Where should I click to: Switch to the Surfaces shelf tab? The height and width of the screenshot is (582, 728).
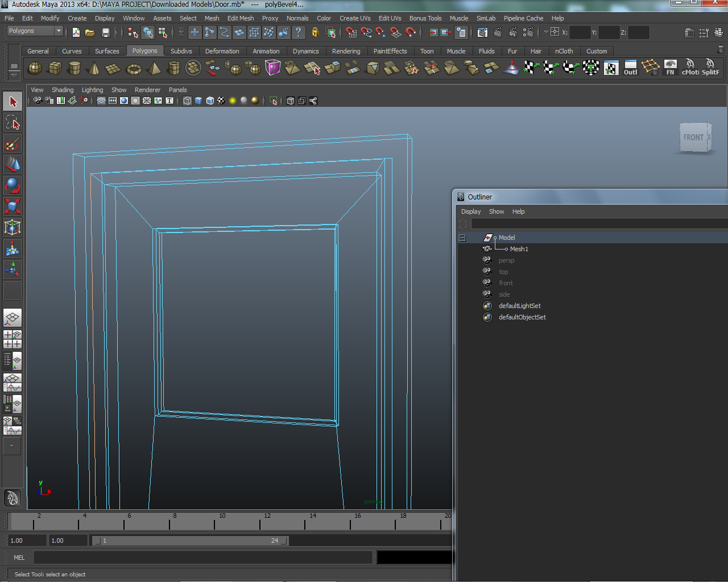[107, 51]
